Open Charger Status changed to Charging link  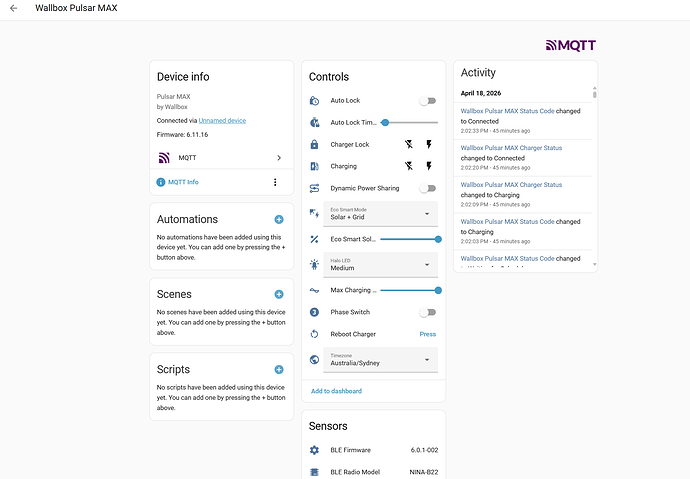[511, 185]
